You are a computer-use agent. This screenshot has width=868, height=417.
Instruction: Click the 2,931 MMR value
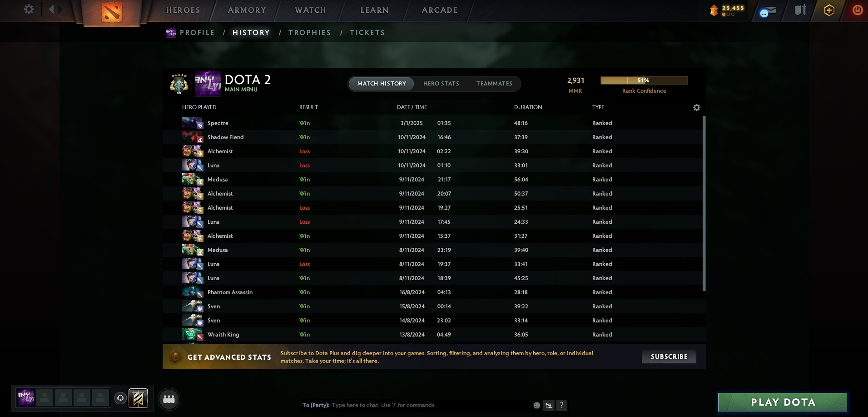[x=575, y=80]
